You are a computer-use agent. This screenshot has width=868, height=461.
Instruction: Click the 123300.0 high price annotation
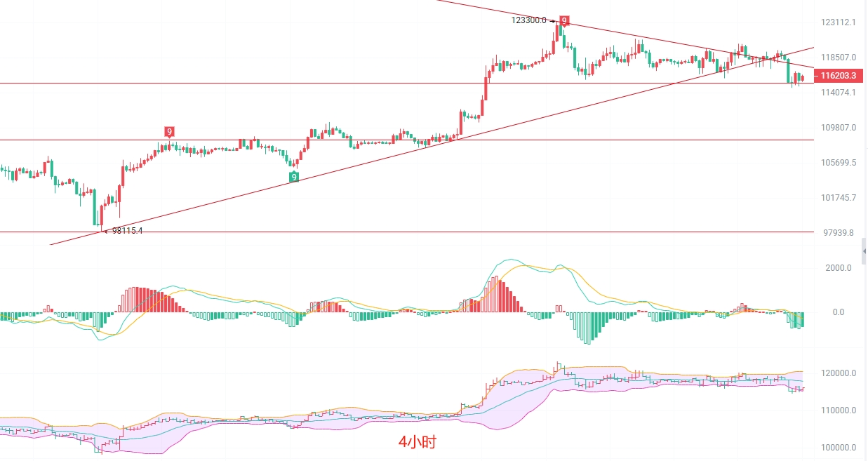pos(529,20)
